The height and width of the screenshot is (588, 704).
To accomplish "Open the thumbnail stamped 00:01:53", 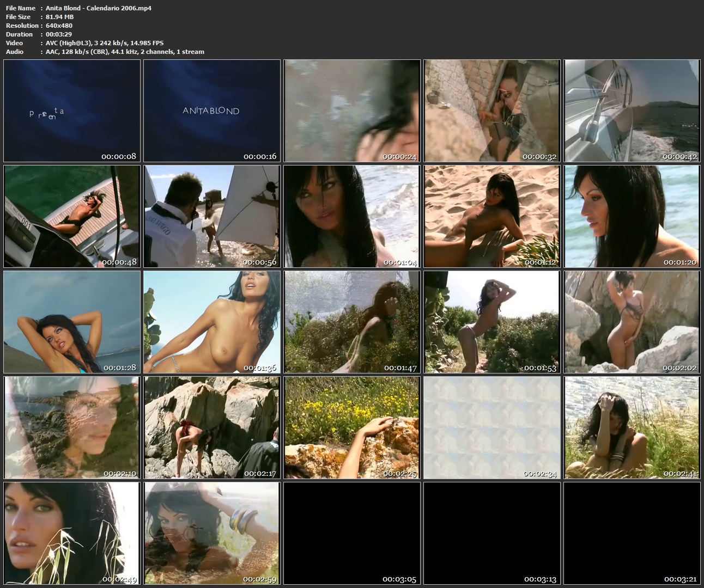I will (x=492, y=322).
